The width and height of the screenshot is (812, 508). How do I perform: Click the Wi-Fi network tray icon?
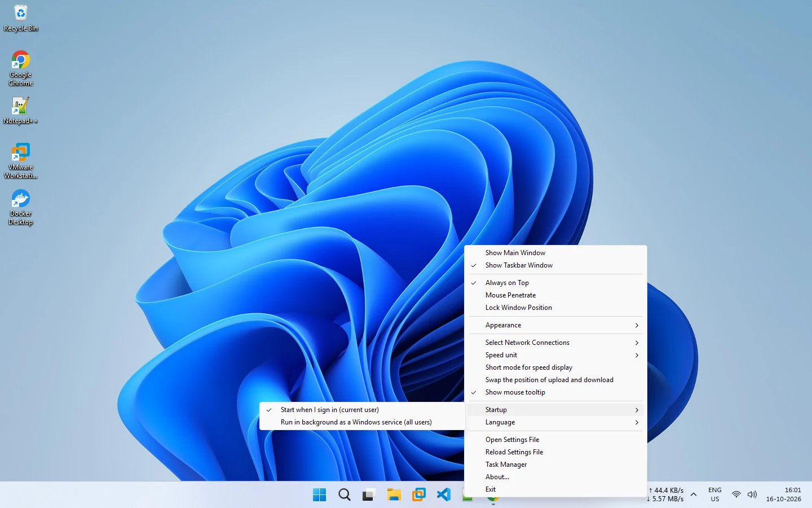[x=736, y=494]
